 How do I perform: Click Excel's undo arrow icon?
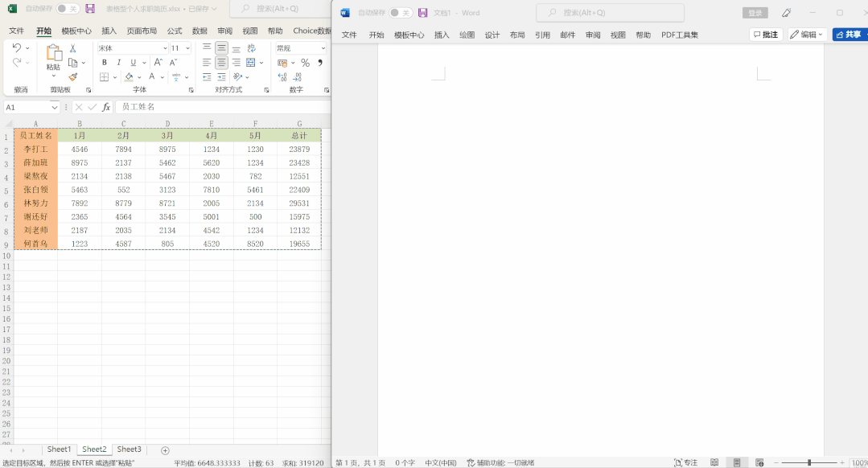click(17, 48)
